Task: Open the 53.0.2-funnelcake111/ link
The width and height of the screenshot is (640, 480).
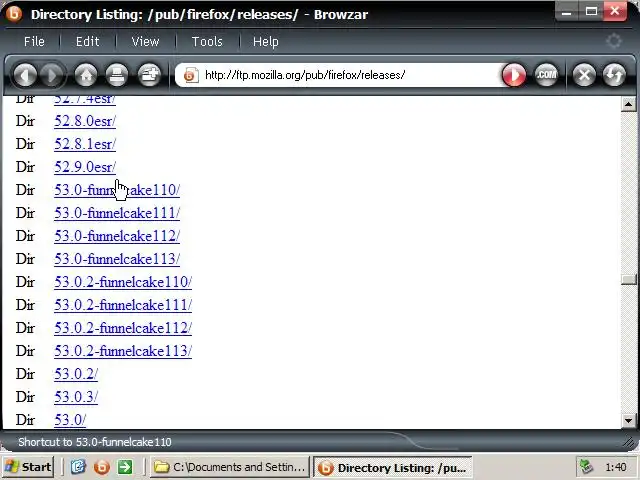Action: 123,305
